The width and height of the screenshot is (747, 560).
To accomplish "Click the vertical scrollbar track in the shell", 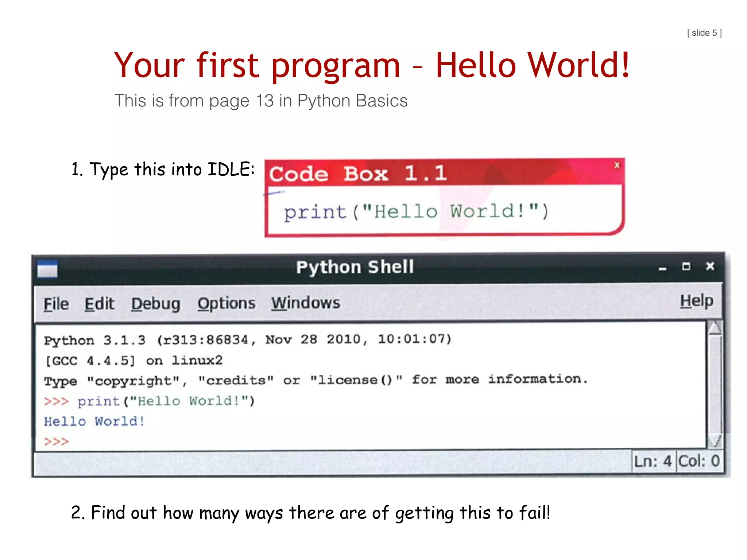I will point(715,385).
